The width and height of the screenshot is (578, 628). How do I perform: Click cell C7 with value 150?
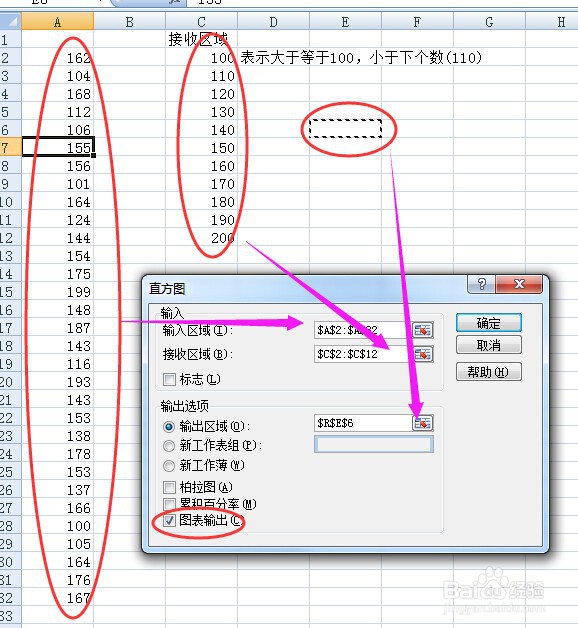(x=201, y=147)
